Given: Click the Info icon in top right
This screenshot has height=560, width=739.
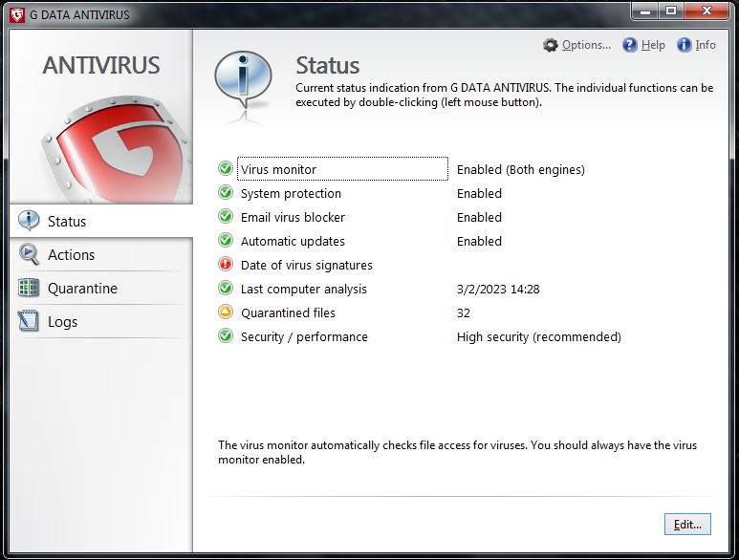Looking at the screenshot, I should 684,45.
